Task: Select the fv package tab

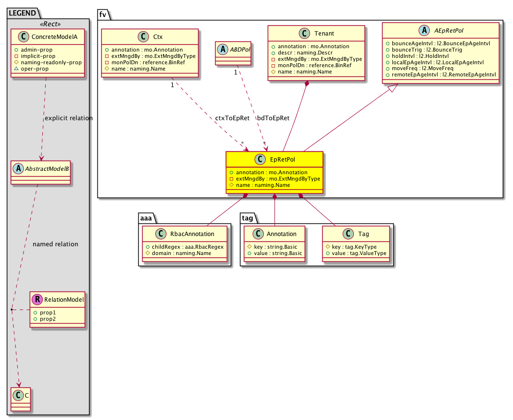Action: 103,15
